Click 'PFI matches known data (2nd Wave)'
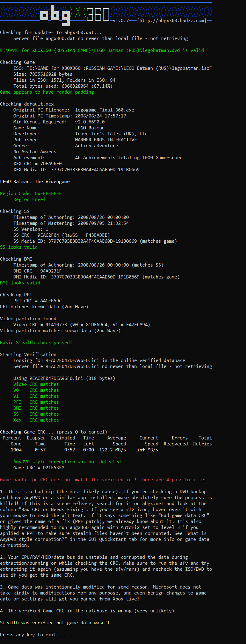The width and height of the screenshot is (246, 644). (44, 307)
